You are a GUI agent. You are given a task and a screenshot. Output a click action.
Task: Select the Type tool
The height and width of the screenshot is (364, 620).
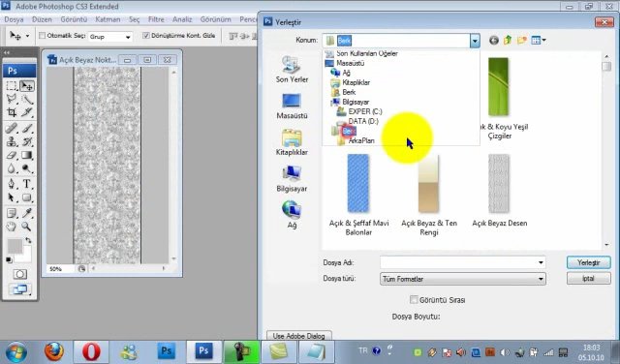coord(26,184)
